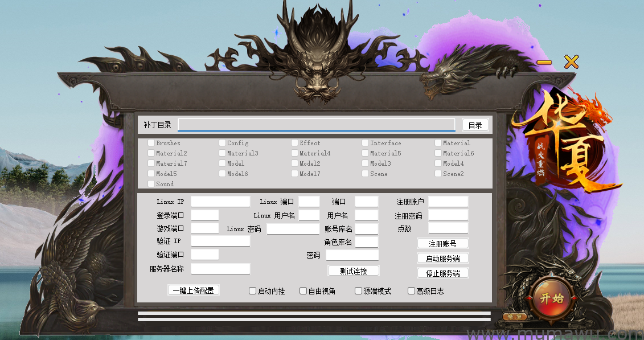Click the 一键上传配置 upload button

[x=194, y=290]
